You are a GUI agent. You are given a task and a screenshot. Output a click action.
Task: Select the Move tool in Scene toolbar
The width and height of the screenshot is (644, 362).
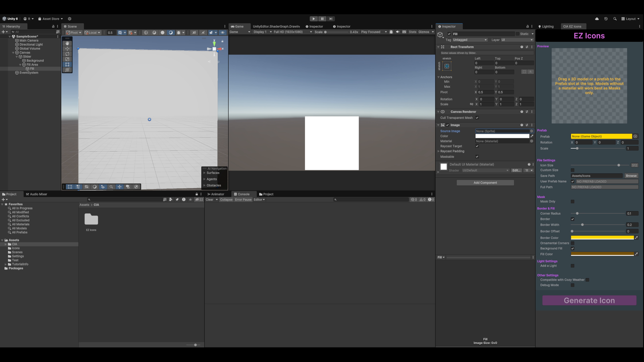(x=67, y=48)
